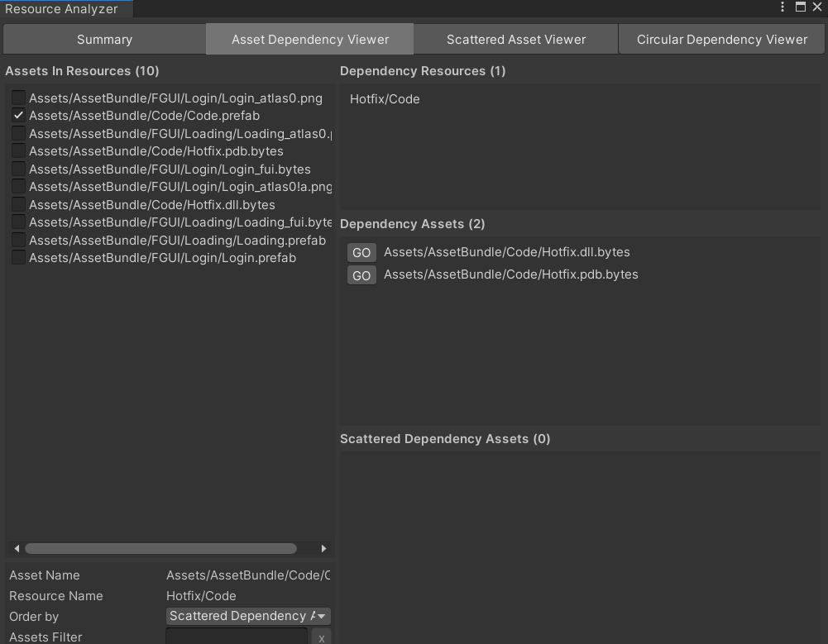Open the window context menu via three-dot icon
The height and width of the screenshot is (644, 828).
point(781,7)
